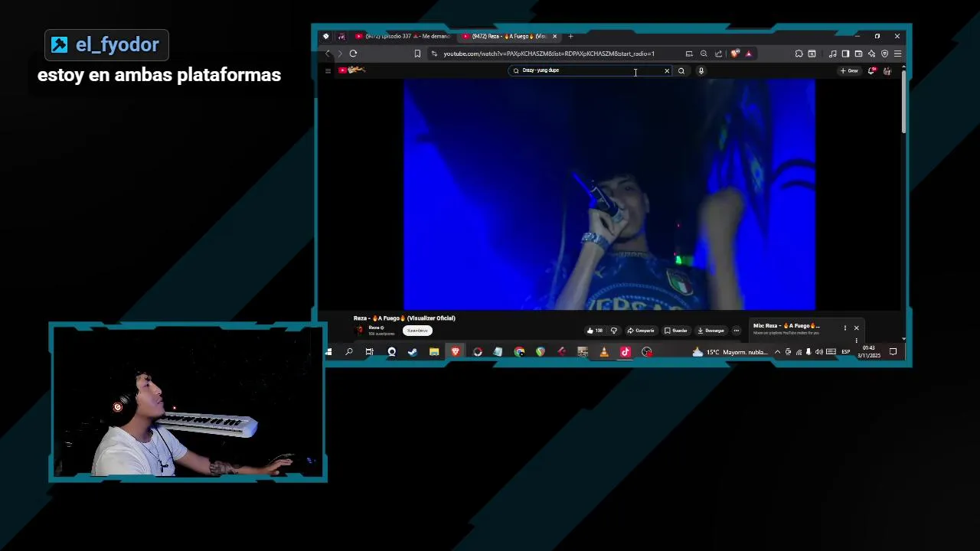Pause the video by clicking player

point(609,194)
